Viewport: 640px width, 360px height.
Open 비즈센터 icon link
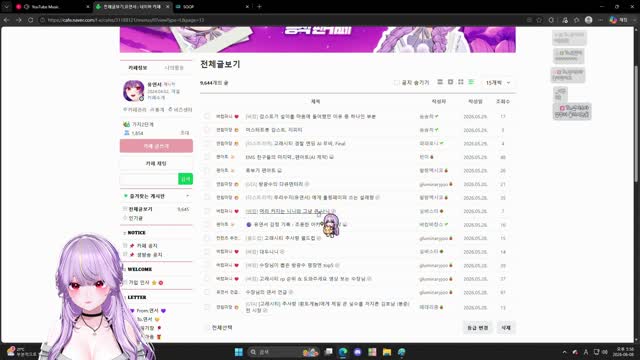click(x=180, y=110)
